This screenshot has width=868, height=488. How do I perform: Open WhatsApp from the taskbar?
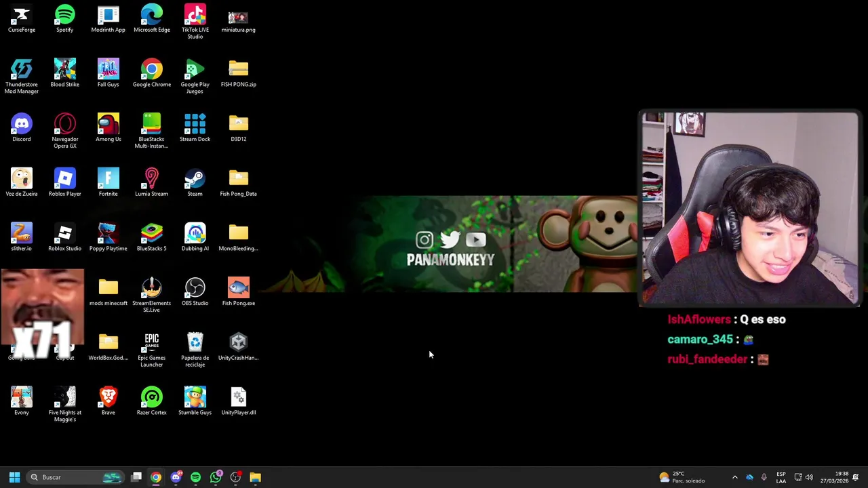tap(216, 477)
